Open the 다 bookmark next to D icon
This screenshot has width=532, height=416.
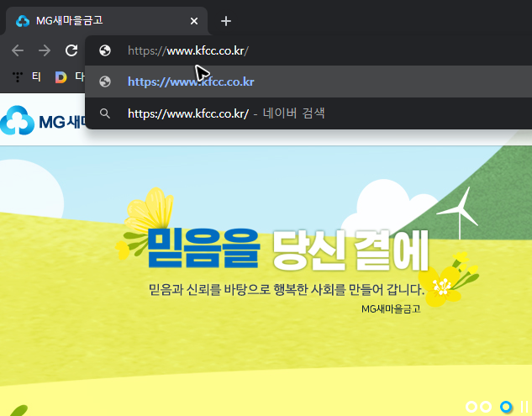pyautogui.click(x=80, y=76)
